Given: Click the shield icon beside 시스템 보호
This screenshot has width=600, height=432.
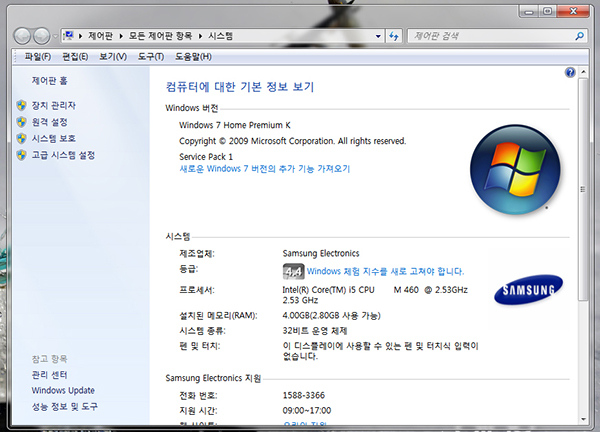Looking at the screenshot, I should [x=21, y=138].
